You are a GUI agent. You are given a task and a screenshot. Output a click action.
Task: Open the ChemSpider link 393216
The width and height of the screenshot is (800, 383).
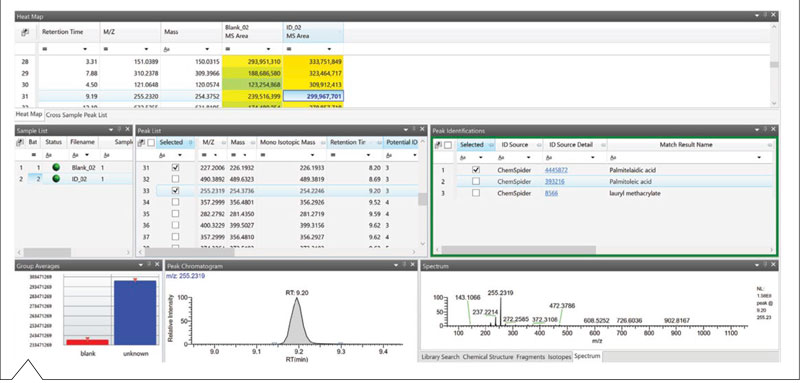coord(555,182)
